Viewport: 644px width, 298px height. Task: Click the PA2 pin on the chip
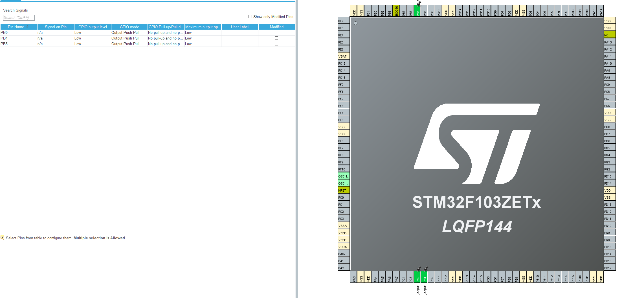click(344, 268)
